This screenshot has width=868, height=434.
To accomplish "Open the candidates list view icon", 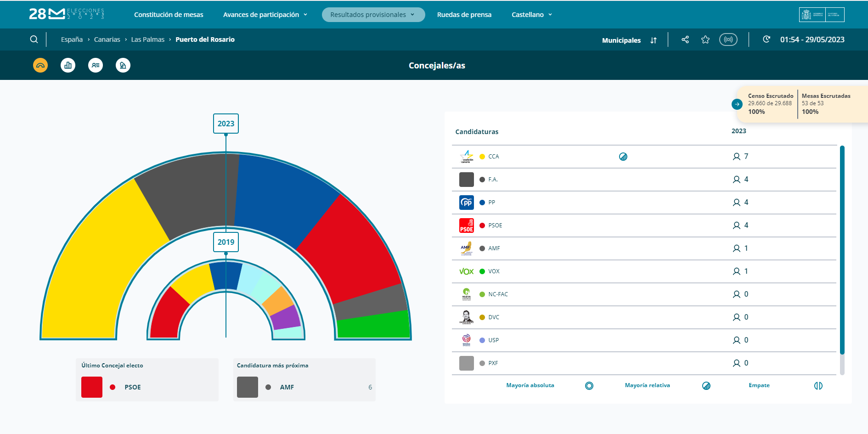I will tap(96, 65).
